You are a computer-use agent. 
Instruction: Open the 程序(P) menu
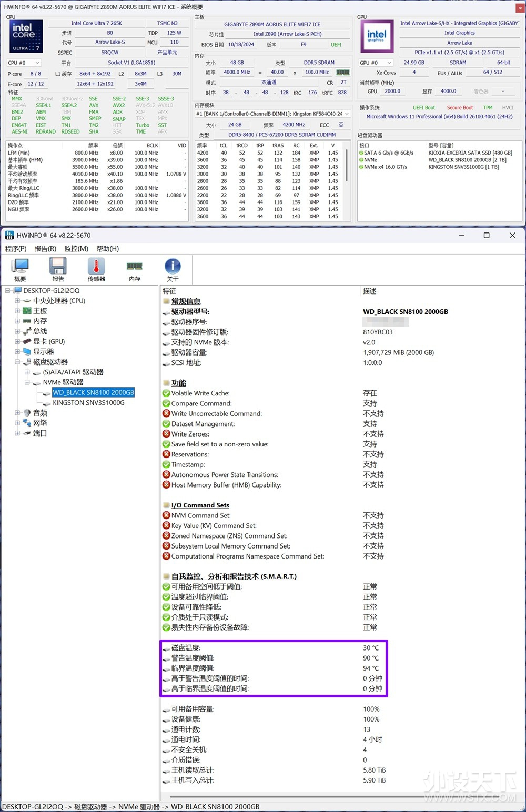click(16, 249)
